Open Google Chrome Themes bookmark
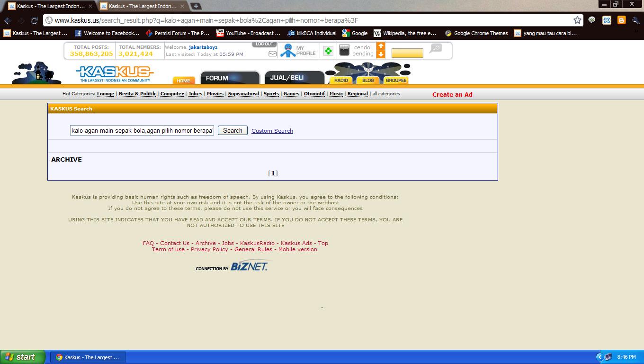 pyautogui.click(x=476, y=33)
